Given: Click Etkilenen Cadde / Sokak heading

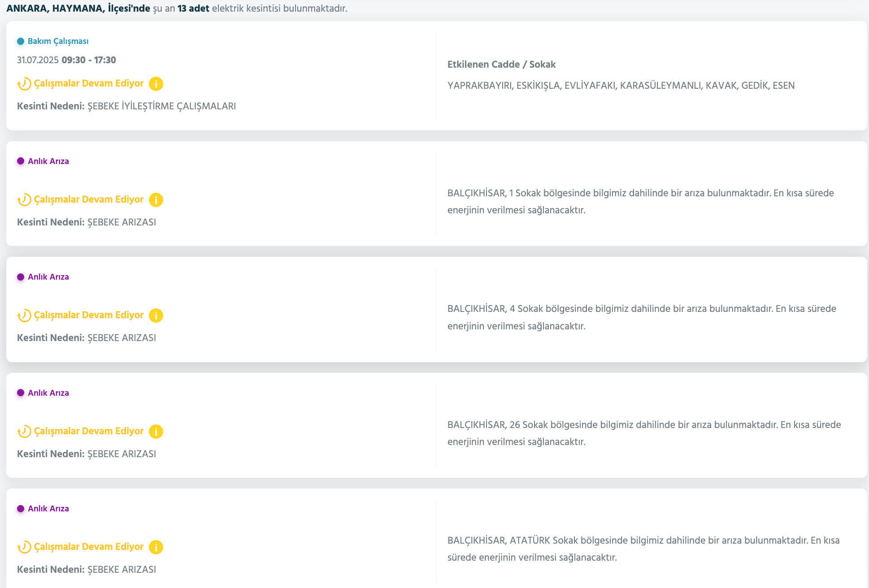Looking at the screenshot, I should point(501,65).
